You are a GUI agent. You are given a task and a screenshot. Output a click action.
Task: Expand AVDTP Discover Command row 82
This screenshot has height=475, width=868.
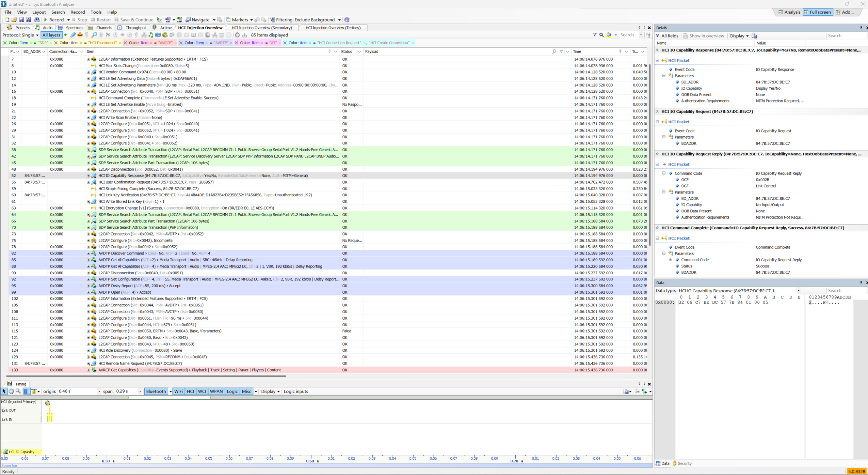pos(88,254)
